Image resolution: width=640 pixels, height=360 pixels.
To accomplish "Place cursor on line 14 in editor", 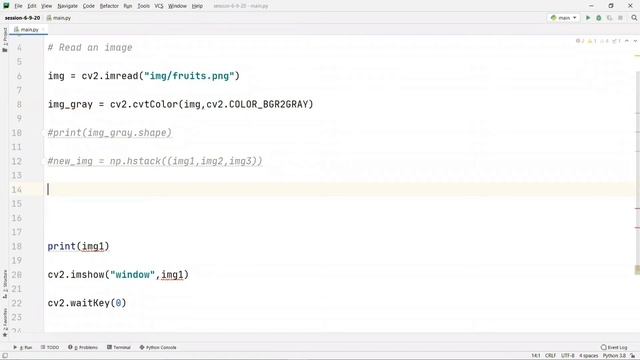I will coord(339,189).
